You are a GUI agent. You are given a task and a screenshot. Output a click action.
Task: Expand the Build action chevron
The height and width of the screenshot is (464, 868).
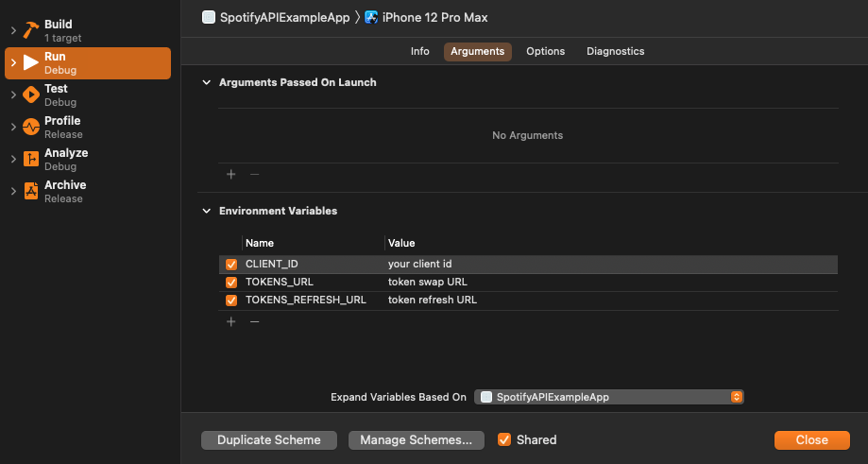coord(13,30)
